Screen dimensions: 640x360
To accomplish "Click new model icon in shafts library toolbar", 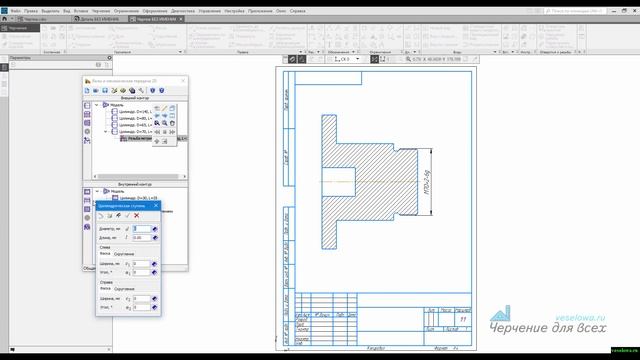I will pos(87,90).
